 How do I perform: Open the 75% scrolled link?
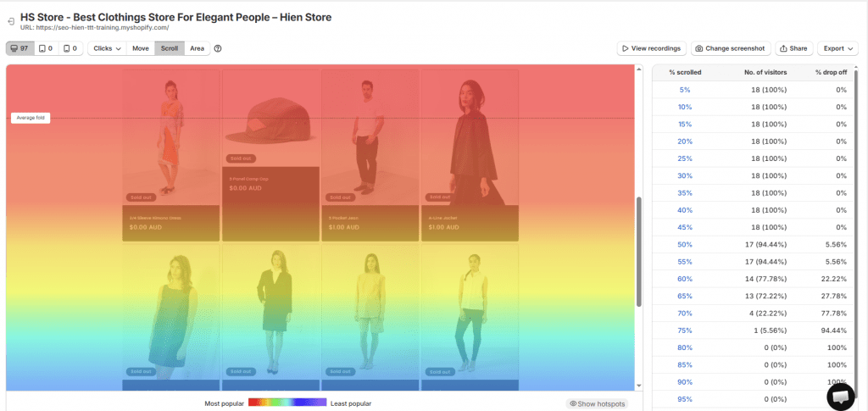(x=685, y=330)
